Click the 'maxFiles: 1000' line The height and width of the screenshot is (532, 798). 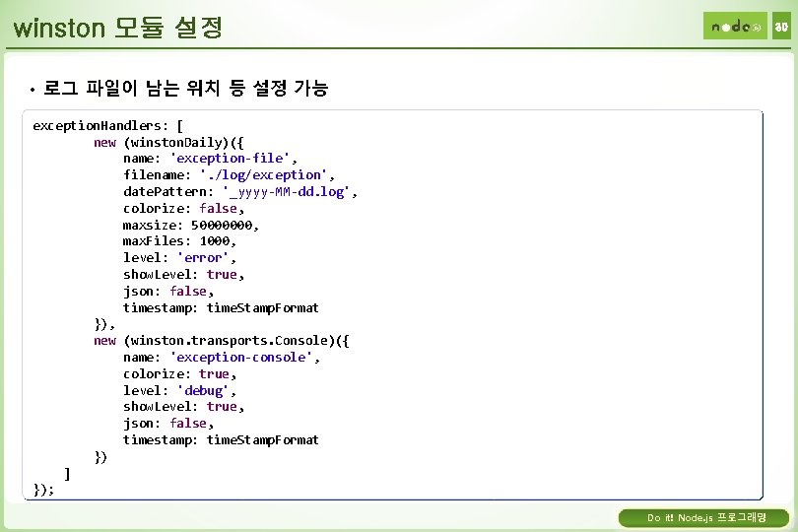179,240
